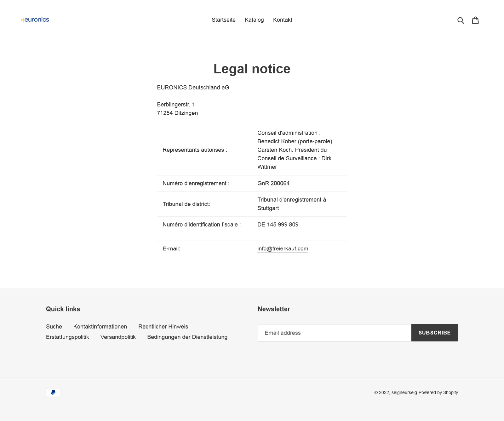504x421 pixels.
Task: Click the newsletter Email address field
Action: click(335, 333)
